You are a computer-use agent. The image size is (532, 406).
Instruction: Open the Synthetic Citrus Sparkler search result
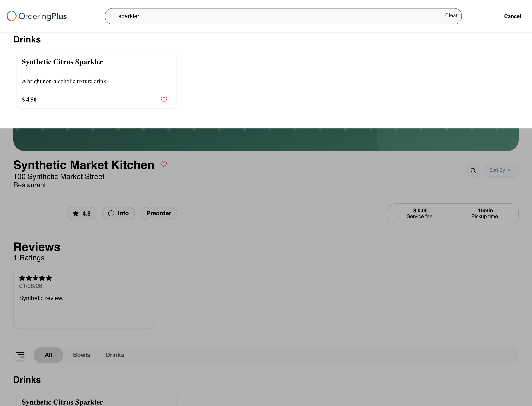pyautogui.click(x=97, y=80)
